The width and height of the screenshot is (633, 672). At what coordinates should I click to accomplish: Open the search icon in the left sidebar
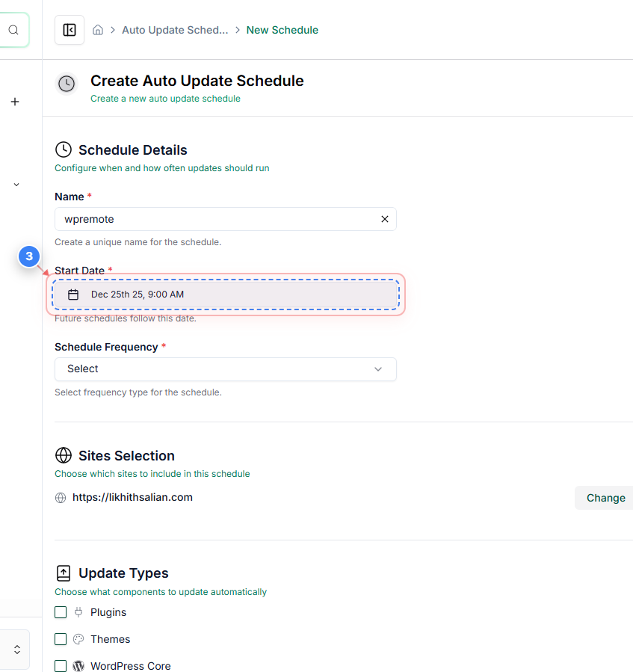[x=13, y=30]
